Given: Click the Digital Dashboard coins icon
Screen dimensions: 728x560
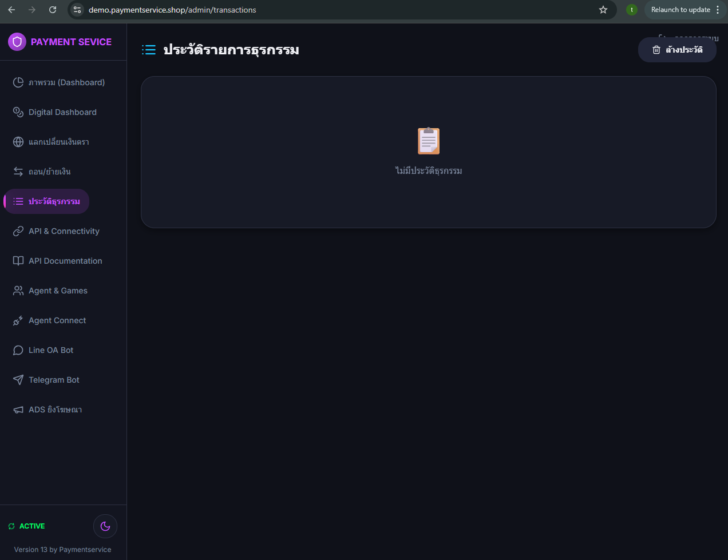Looking at the screenshot, I should click(x=18, y=112).
